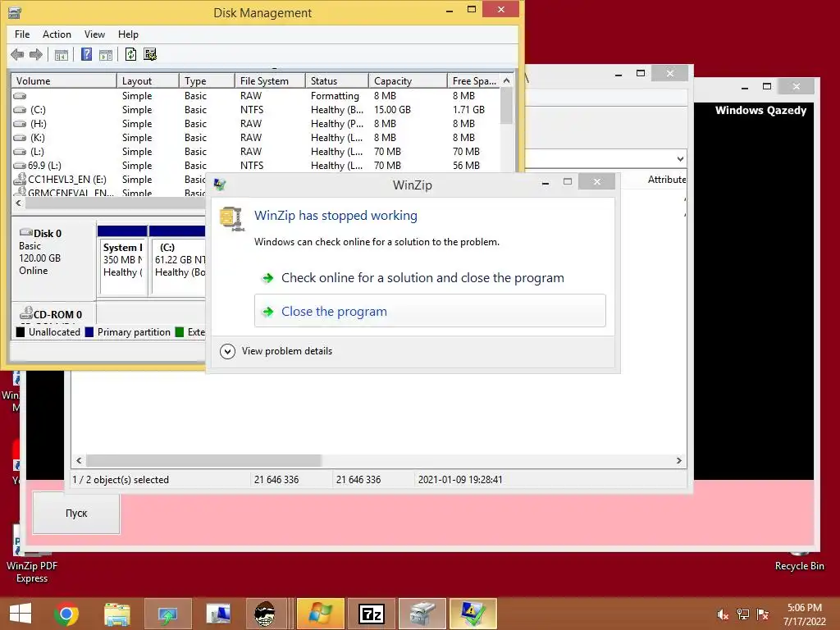Viewport: 840px width, 630px height.
Task: Click the Capacity column header
Action: point(408,81)
